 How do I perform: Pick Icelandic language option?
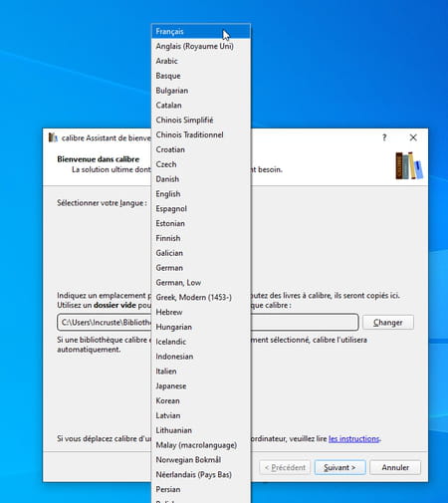(x=201, y=342)
